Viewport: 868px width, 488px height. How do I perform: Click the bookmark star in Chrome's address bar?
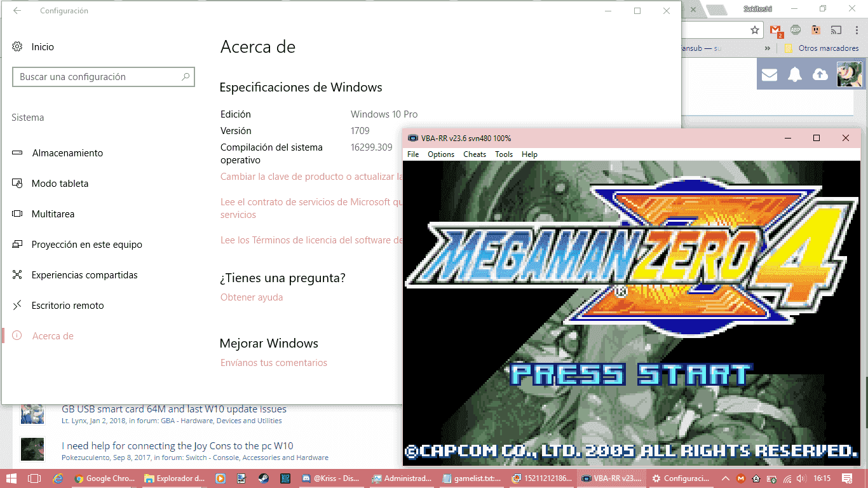point(755,30)
